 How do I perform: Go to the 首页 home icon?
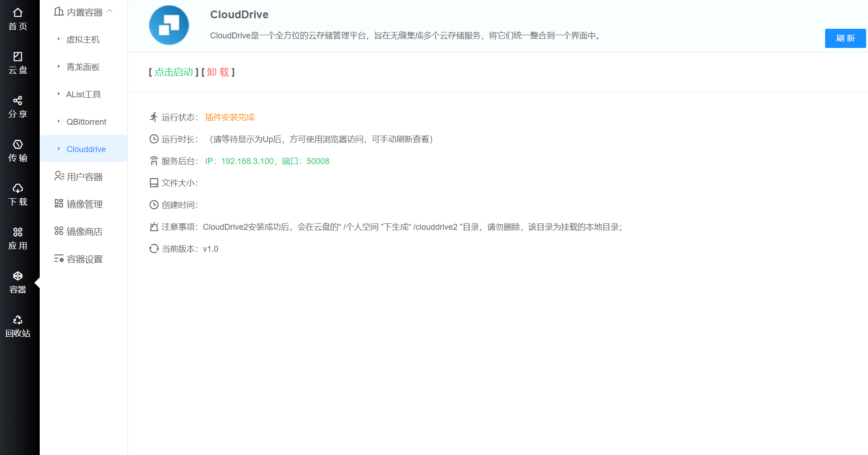coord(18,13)
